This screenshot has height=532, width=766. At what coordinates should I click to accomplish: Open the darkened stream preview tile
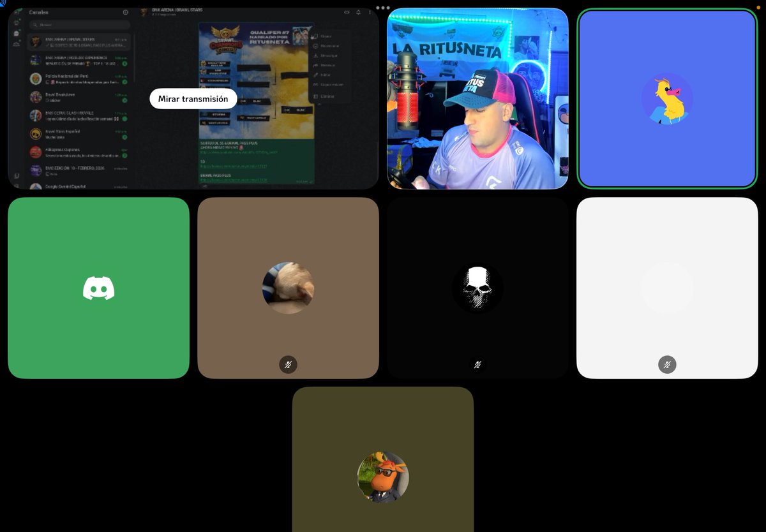pyautogui.click(x=193, y=99)
